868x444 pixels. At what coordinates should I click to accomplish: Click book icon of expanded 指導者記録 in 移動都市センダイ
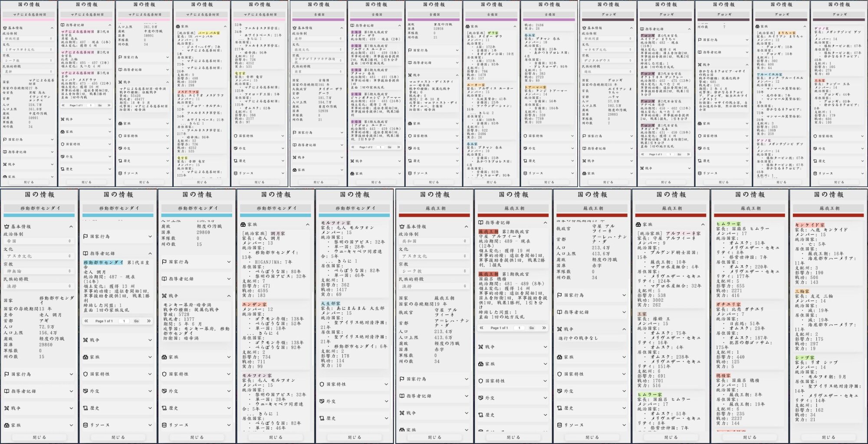tap(85, 253)
